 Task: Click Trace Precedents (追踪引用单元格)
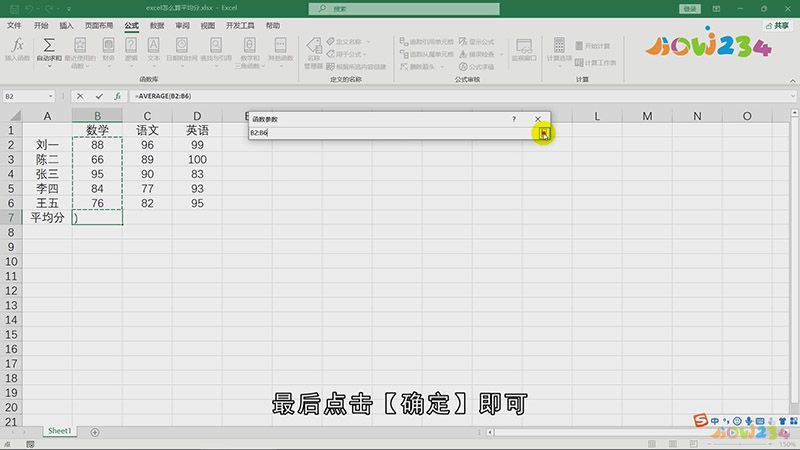pos(427,41)
